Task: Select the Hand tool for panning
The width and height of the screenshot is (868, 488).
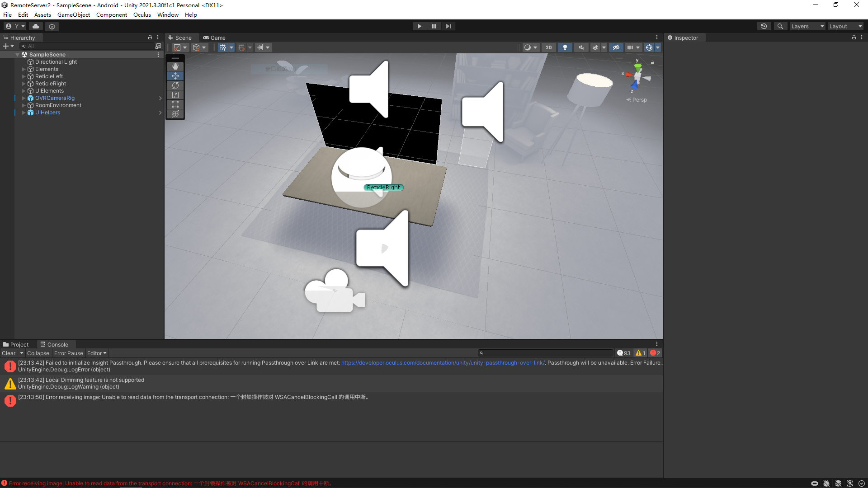Action: point(175,66)
